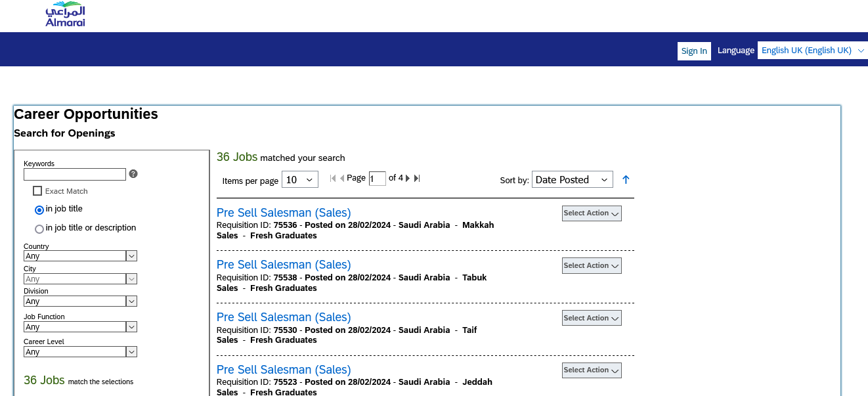This screenshot has height=396, width=868.
Task: Go to previous page arrow
Action: click(342, 178)
